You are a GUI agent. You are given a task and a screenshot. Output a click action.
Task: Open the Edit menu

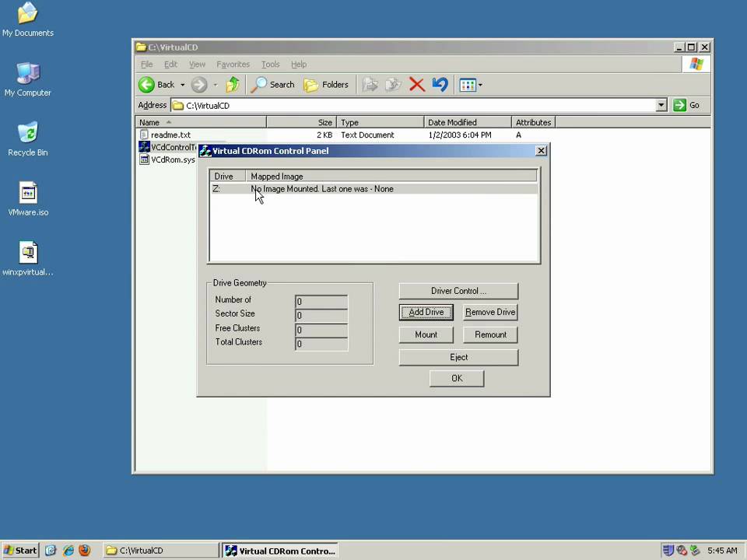pos(170,65)
